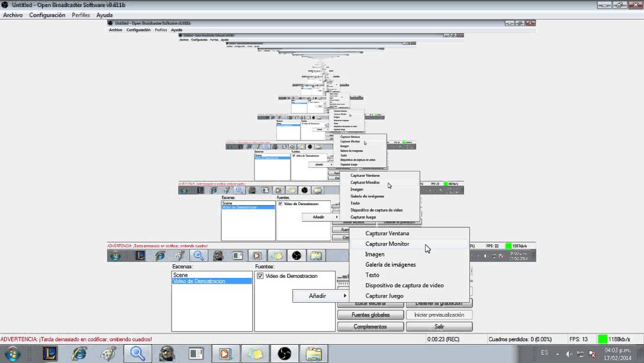
Task: Open the soldier game icon on main taskbar
Action: [167, 354]
